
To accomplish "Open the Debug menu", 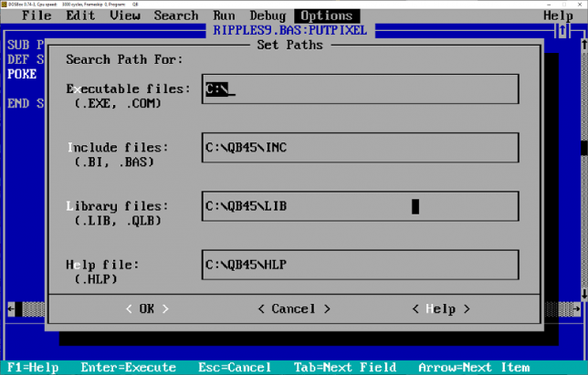I will pyautogui.click(x=268, y=16).
